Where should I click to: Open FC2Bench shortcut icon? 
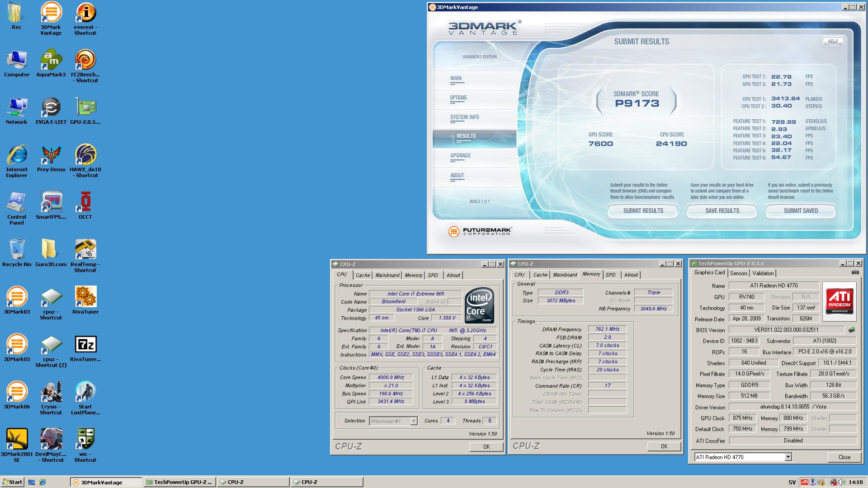(85, 66)
